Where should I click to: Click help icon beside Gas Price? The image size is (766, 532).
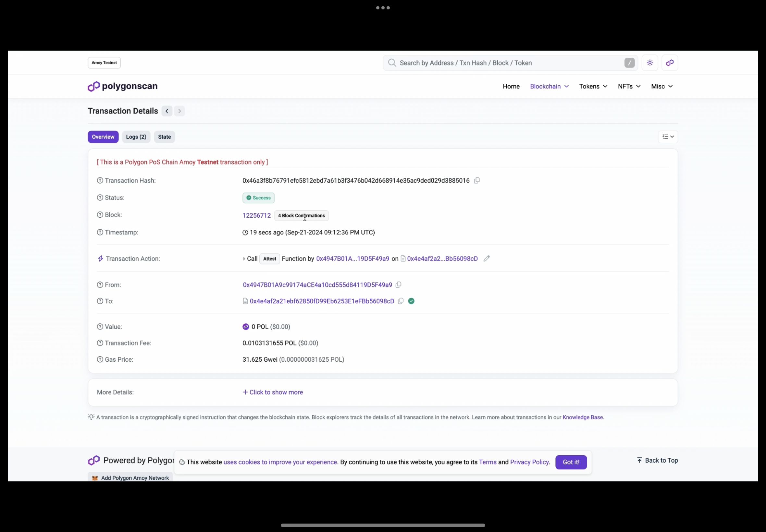[100, 359]
